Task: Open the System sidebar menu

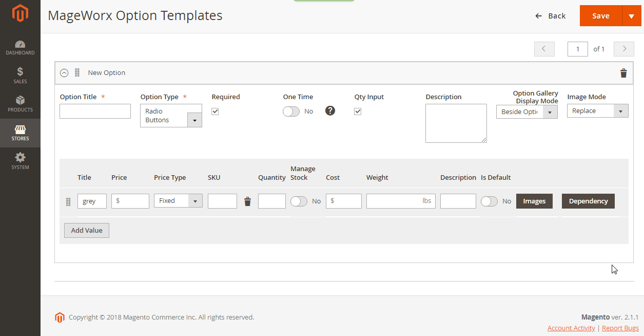Action: (20, 161)
